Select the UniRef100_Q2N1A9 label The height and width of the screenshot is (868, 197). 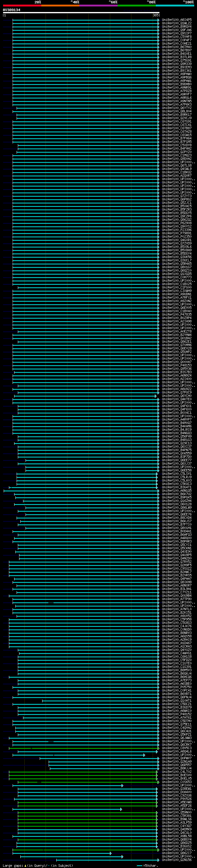coord(177,761)
